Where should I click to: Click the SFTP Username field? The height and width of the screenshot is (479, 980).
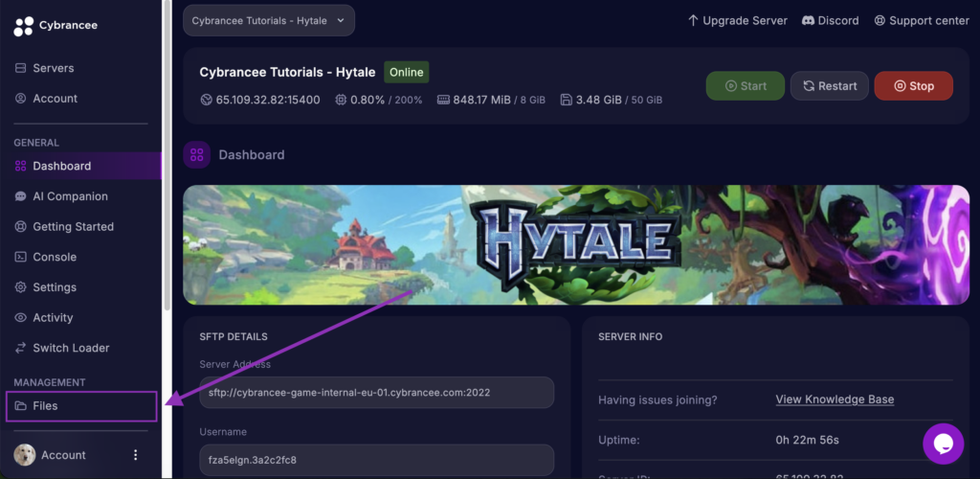pyautogui.click(x=377, y=460)
